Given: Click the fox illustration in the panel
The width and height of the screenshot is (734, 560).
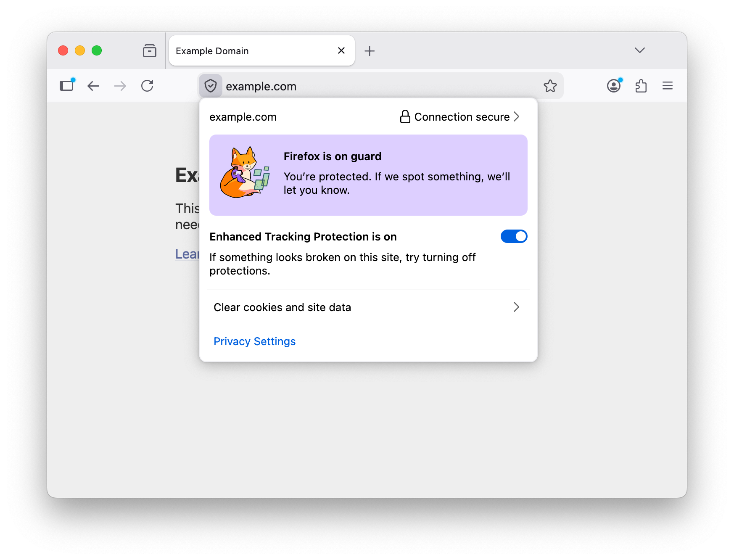Looking at the screenshot, I should click(x=245, y=172).
